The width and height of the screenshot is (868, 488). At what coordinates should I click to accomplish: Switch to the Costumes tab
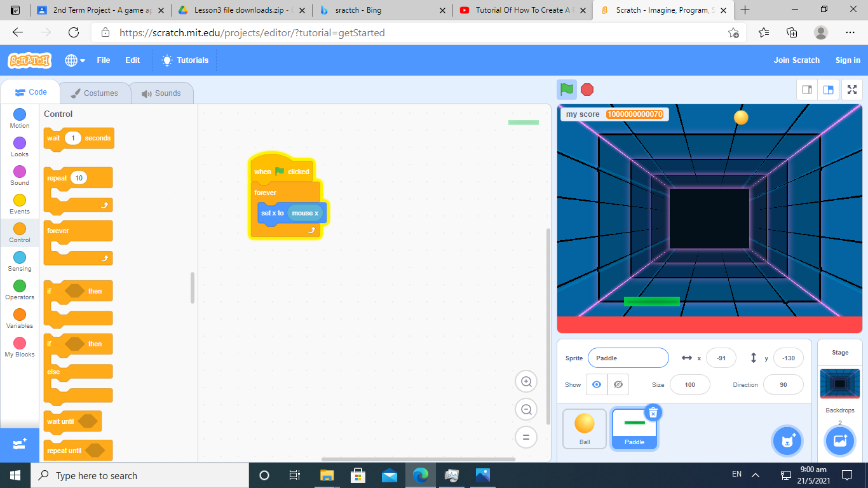point(94,93)
